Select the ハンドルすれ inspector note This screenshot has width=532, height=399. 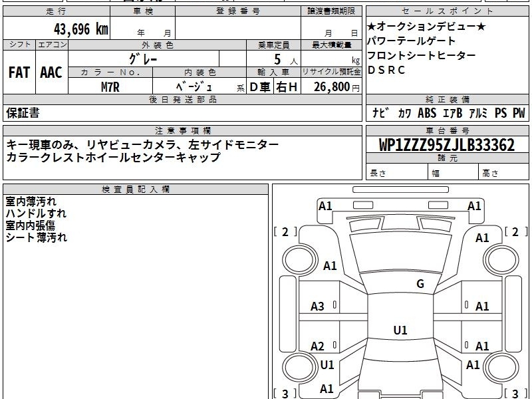pyautogui.click(x=36, y=213)
